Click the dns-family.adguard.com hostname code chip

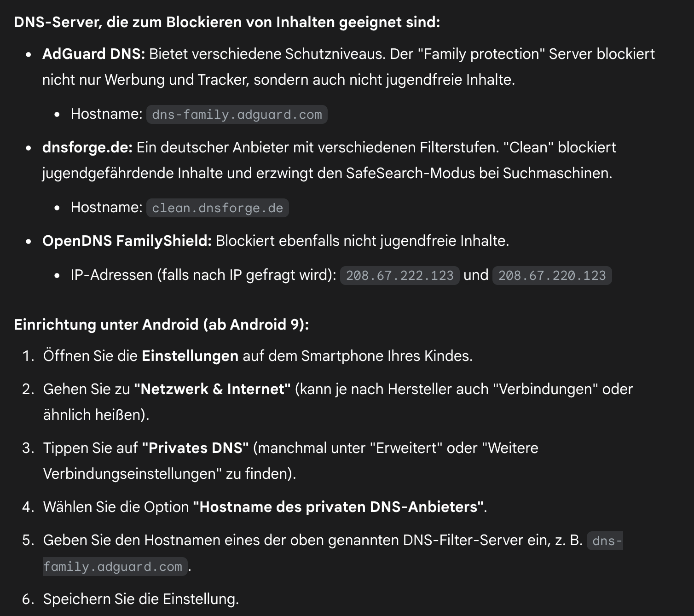click(237, 114)
